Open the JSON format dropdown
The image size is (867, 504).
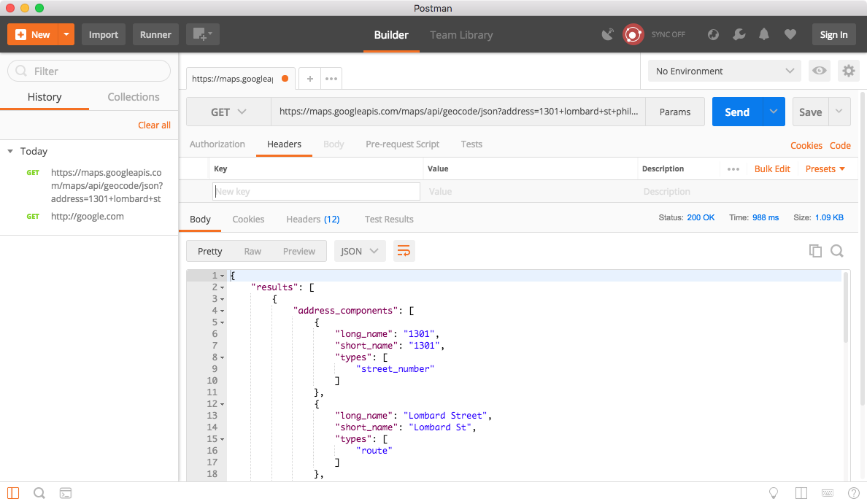pos(360,251)
